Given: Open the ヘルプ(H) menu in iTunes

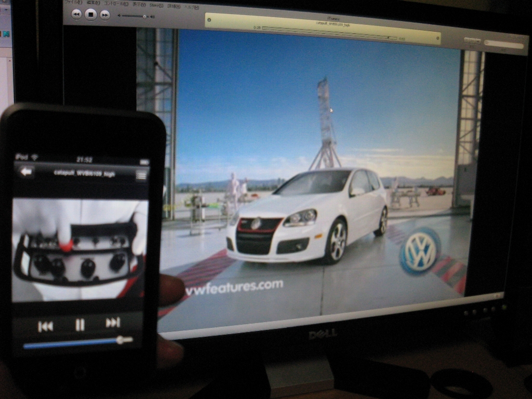Looking at the screenshot, I should [x=192, y=7].
